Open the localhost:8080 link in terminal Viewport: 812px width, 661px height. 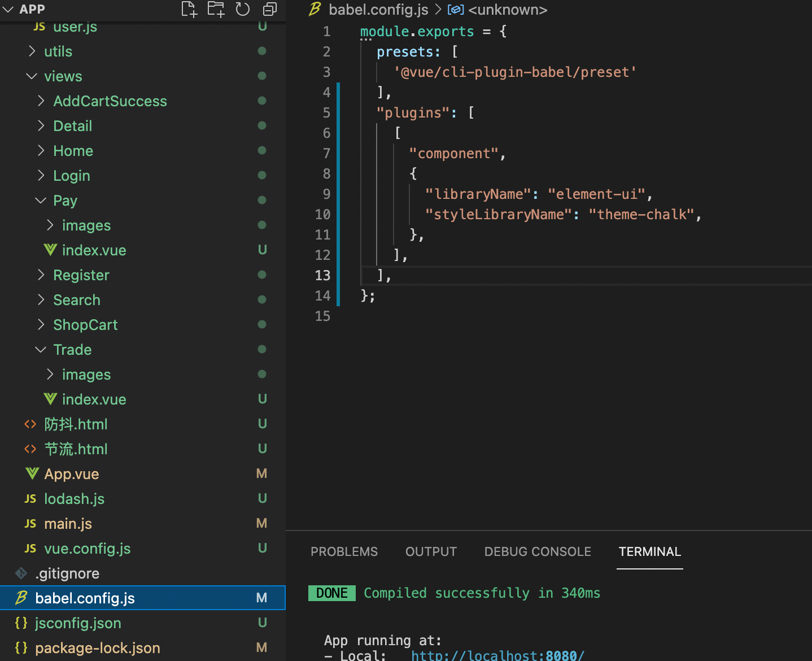coord(497,655)
